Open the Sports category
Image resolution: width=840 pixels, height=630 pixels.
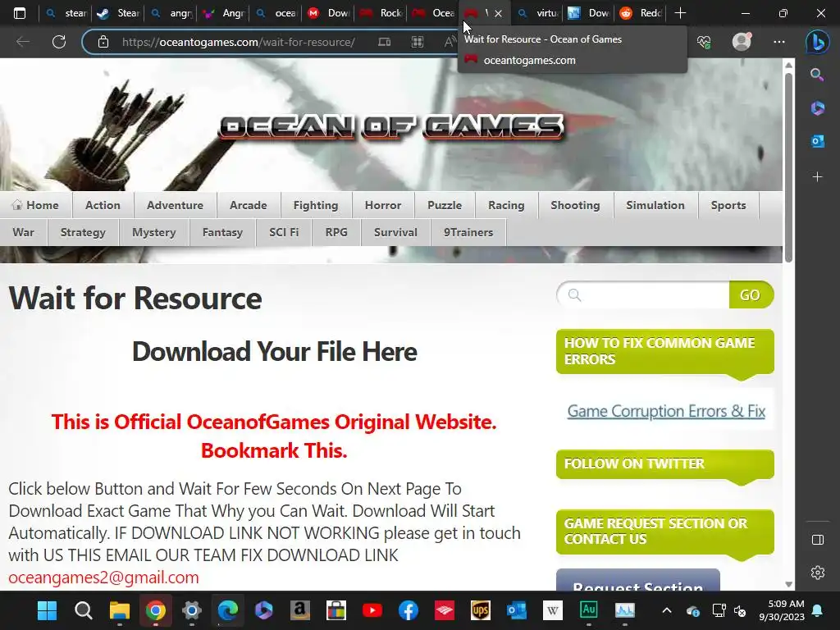coord(728,205)
